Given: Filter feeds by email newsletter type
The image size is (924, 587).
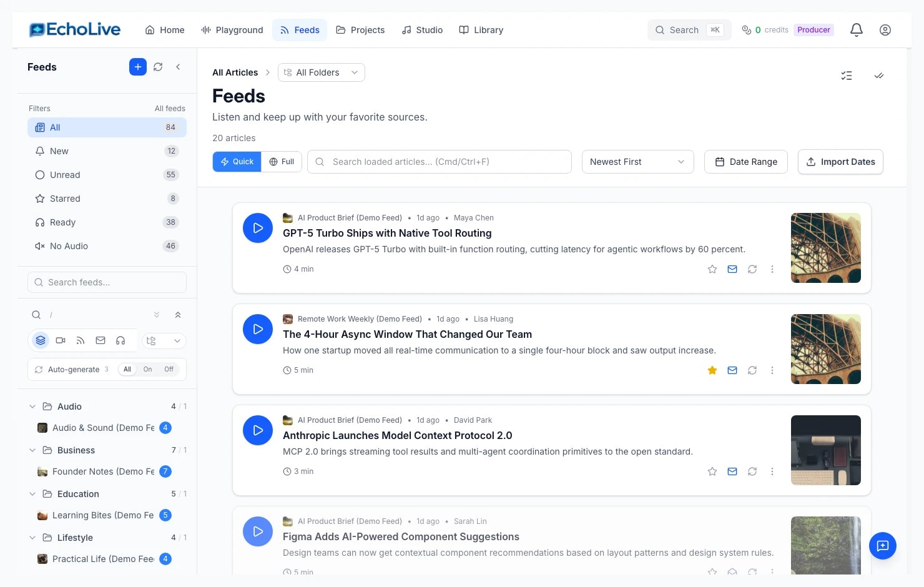Looking at the screenshot, I should coord(101,340).
